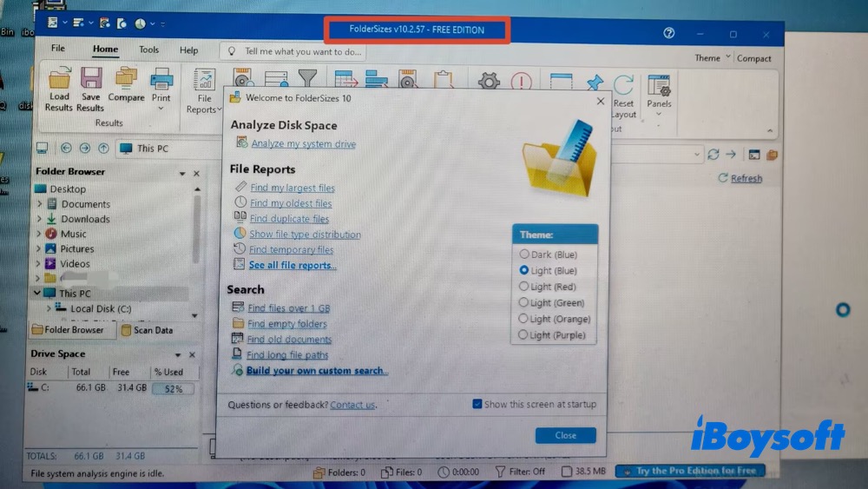Click the back navigation arrow

[66, 148]
